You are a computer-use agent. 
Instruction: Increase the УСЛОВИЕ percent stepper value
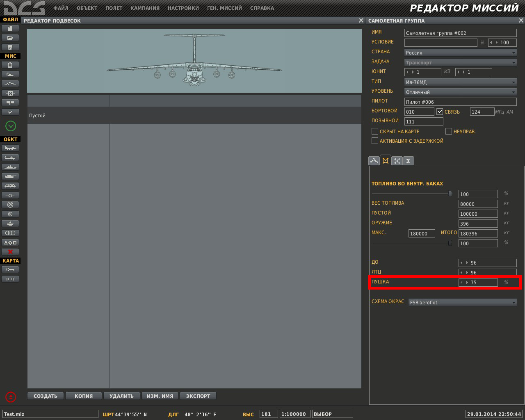pos(497,43)
